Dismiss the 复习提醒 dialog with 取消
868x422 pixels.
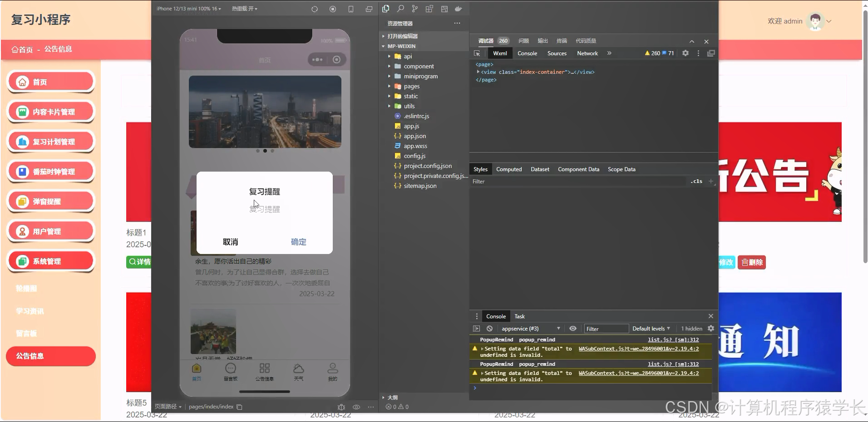(x=230, y=242)
